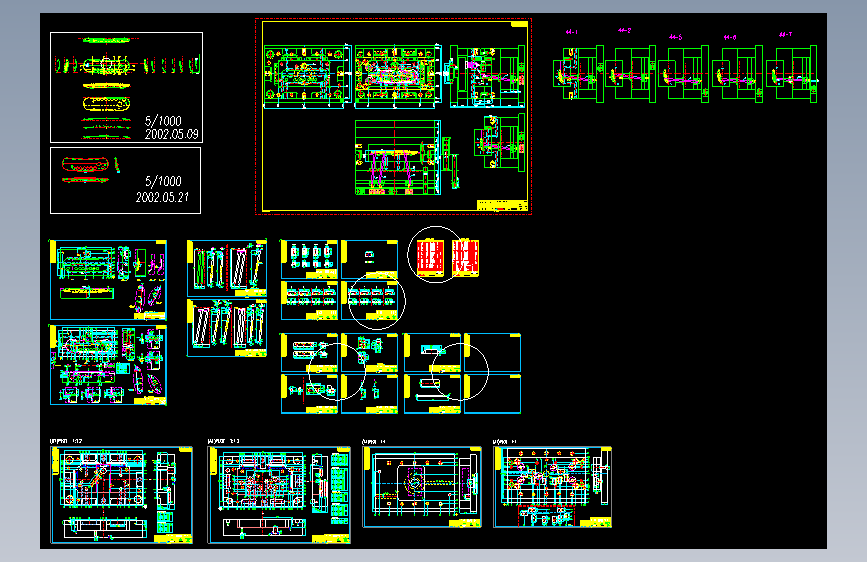Select the small lower-right section view in the main sheet
The image size is (867, 562).
pos(499,142)
